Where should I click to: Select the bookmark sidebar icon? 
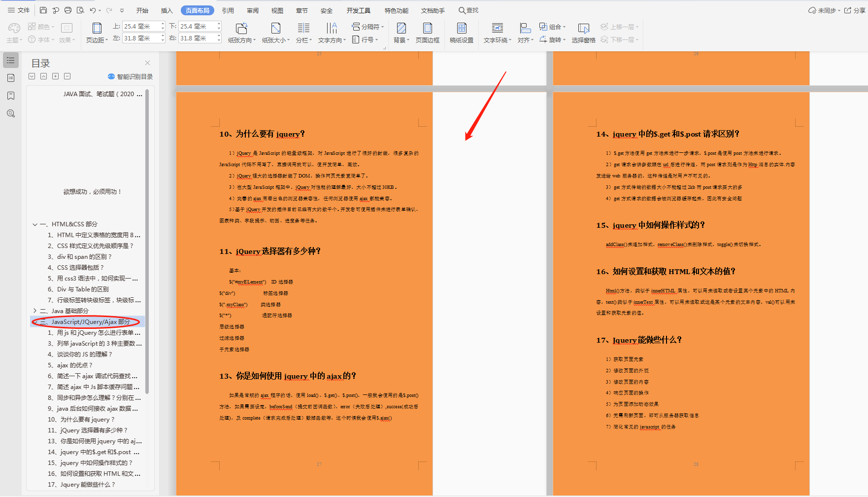[x=11, y=96]
